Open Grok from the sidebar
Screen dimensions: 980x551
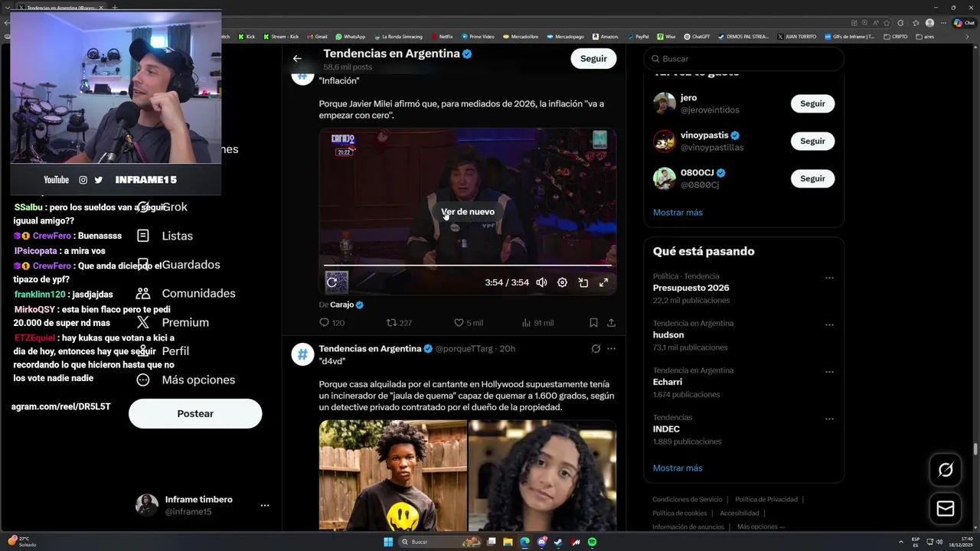(x=163, y=207)
